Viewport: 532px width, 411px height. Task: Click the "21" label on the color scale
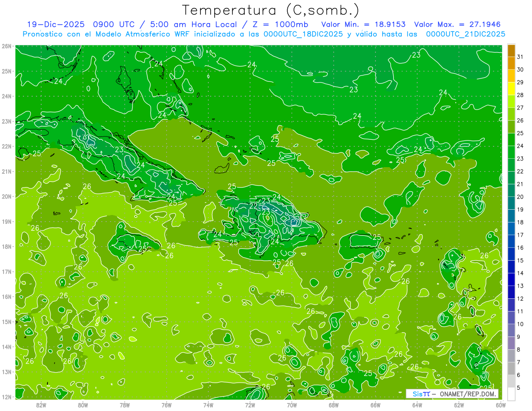coord(520,184)
